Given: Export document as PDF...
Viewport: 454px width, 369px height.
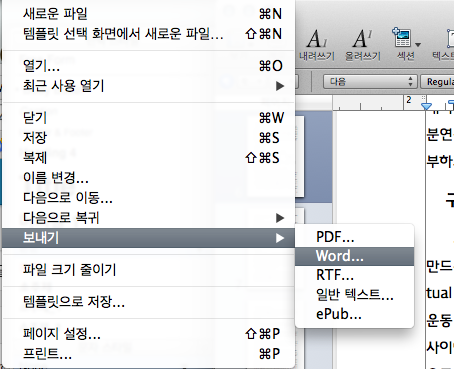Looking at the screenshot, I should (354, 237).
